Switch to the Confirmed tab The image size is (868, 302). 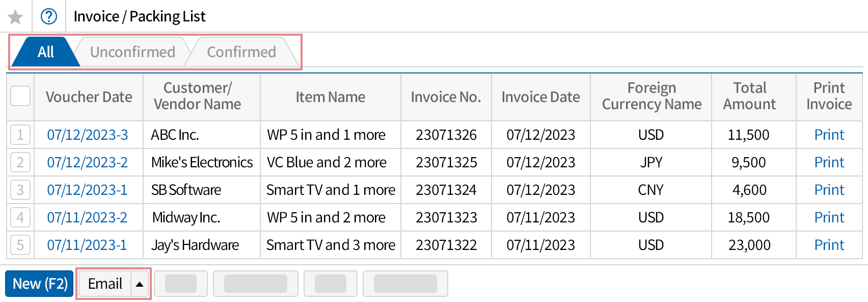(241, 52)
